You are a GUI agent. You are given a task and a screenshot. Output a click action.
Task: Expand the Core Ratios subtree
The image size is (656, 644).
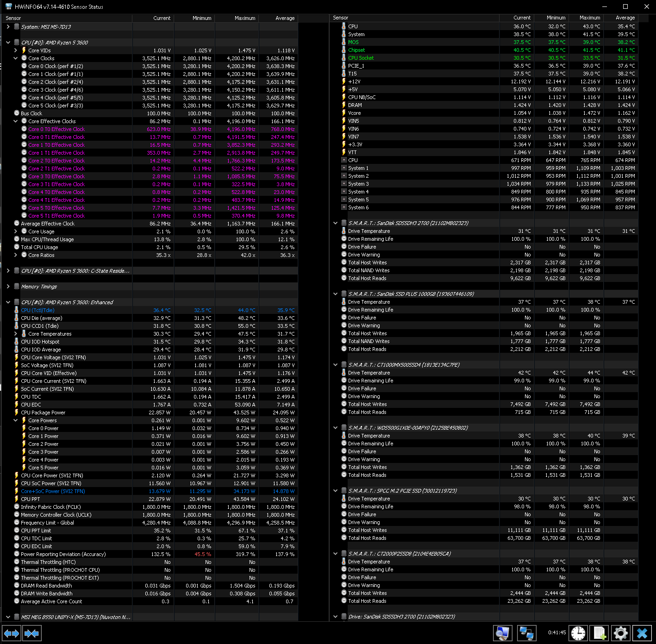[15, 255]
